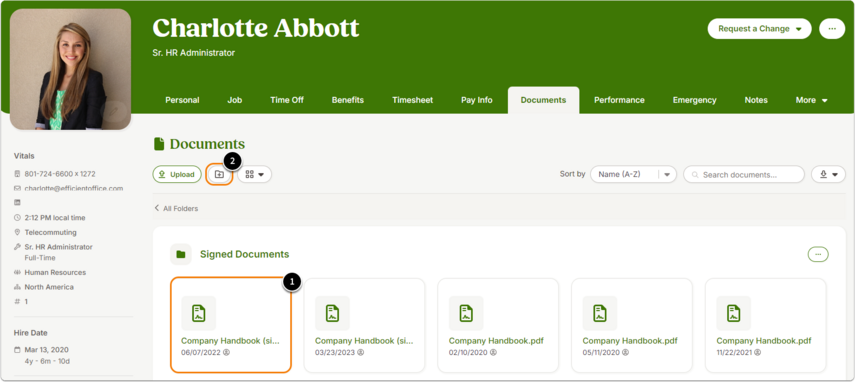Click the profile photo edit pencil icon

(x=113, y=111)
